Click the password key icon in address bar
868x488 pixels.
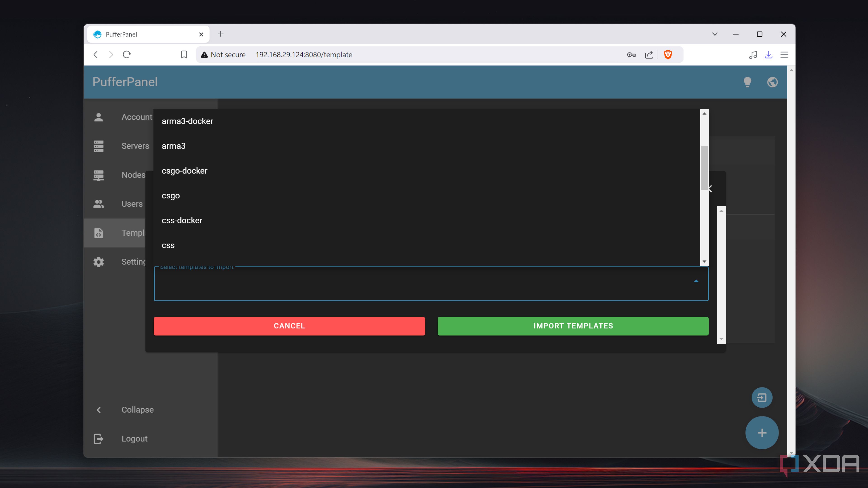pyautogui.click(x=631, y=55)
